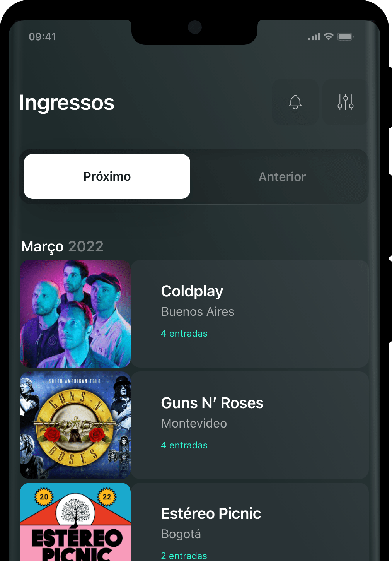392x561 pixels.
Task: View Guns N' Roses 4 entradas
Action: [x=184, y=445]
